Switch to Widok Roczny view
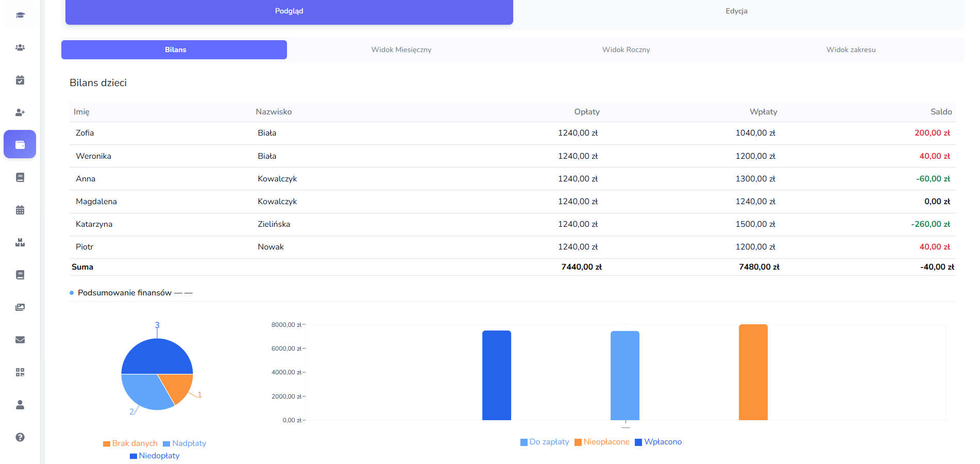The height and width of the screenshot is (464, 980). [x=626, y=50]
